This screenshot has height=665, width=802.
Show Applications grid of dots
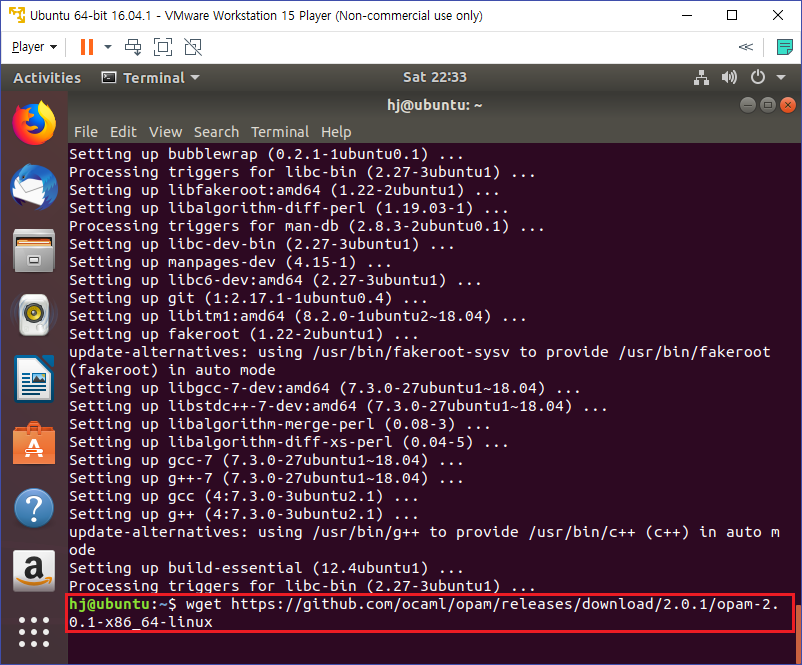[x=34, y=632]
